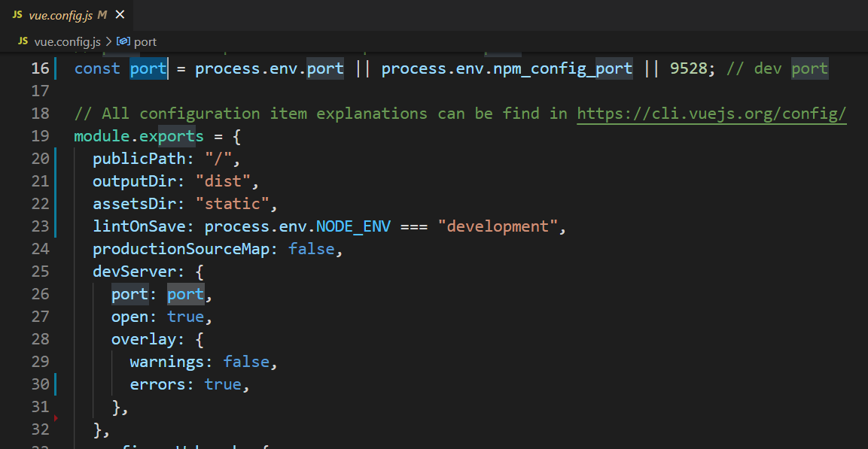Click the "static" string value
Image resolution: width=868 pixels, height=449 pixels.
pyautogui.click(x=233, y=204)
